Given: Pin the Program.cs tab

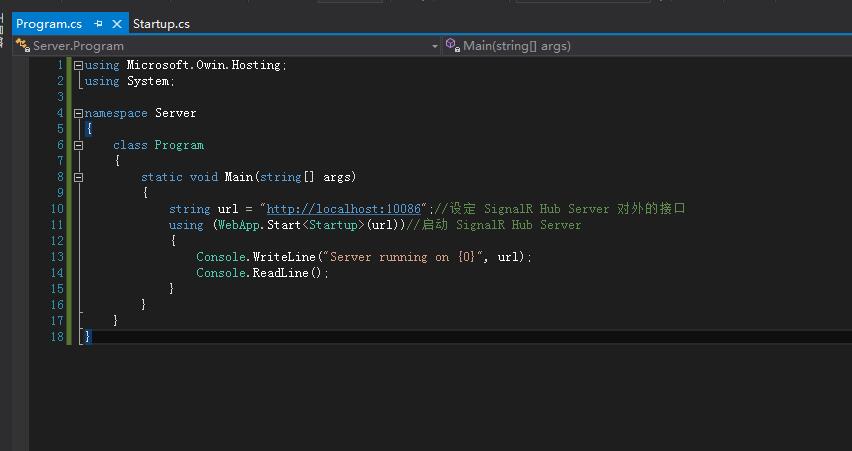Looking at the screenshot, I should click(x=98, y=24).
